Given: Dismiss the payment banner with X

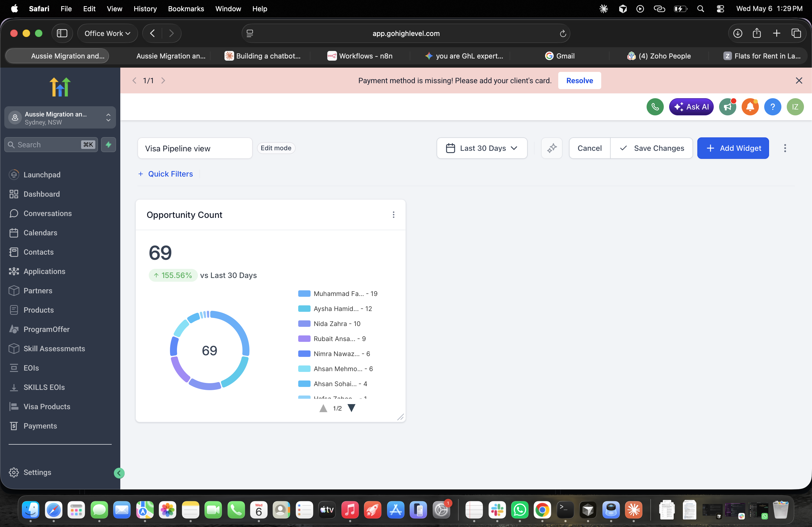Looking at the screenshot, I should 799,80.
